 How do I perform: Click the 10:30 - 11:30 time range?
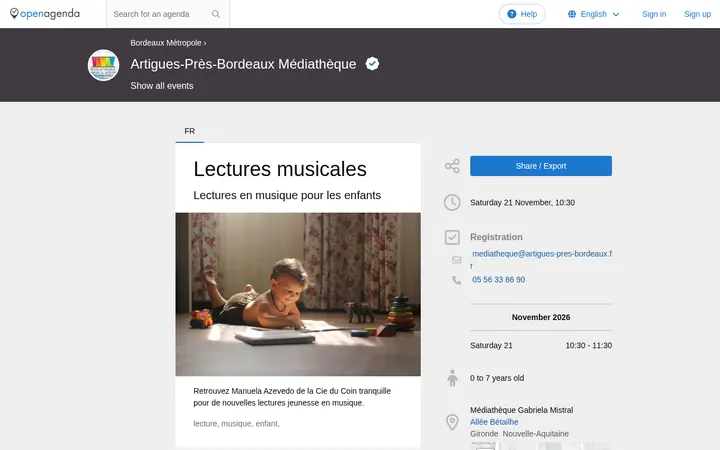pyautogui.click(x=588, y=345)
